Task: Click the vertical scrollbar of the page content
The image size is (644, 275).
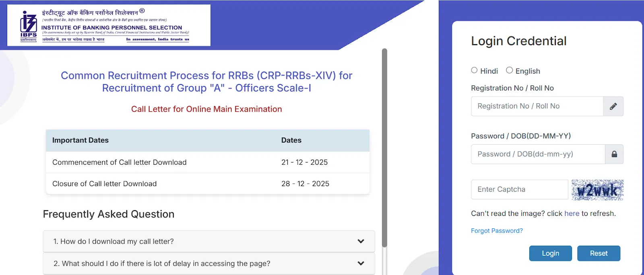Action: (384, 148)
